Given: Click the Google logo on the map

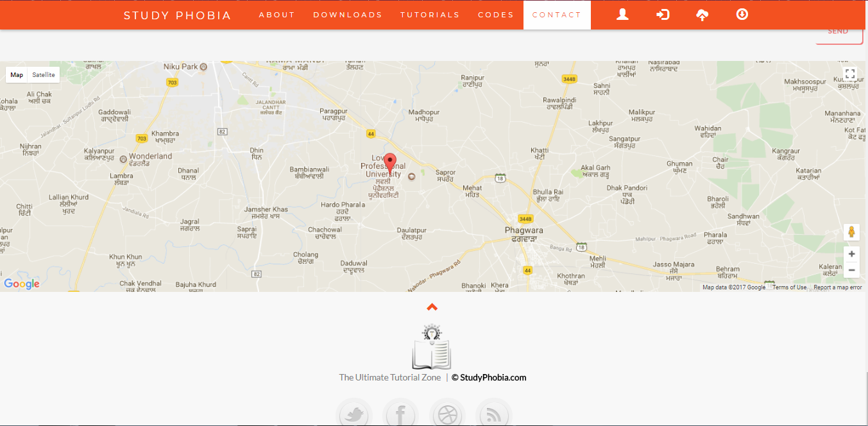Looking at the screenshot, I should 22,284.
